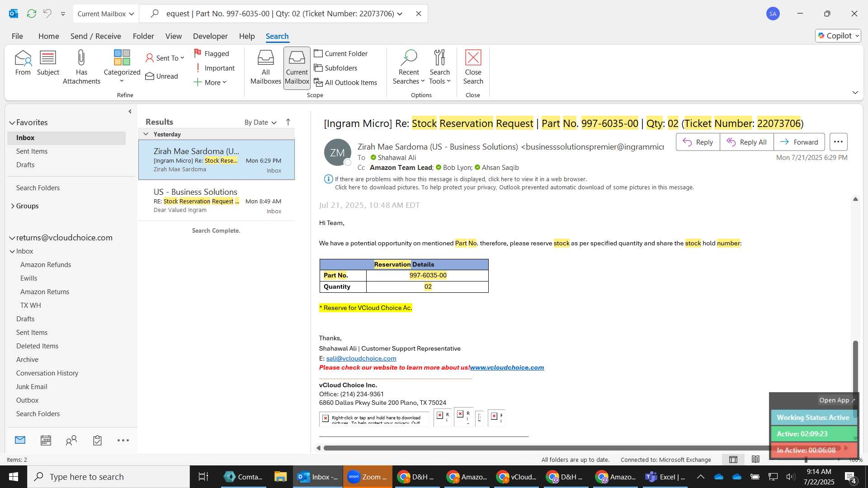
Task: Open Zoom from the taskbar
Action: 367,477
